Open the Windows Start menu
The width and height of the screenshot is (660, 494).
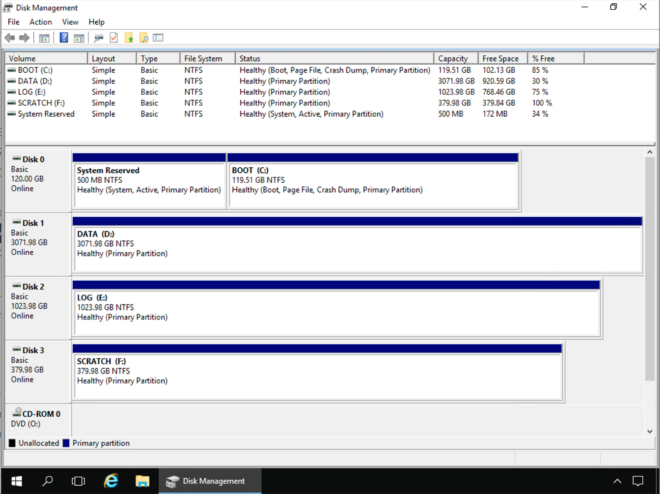coord(16,481)
